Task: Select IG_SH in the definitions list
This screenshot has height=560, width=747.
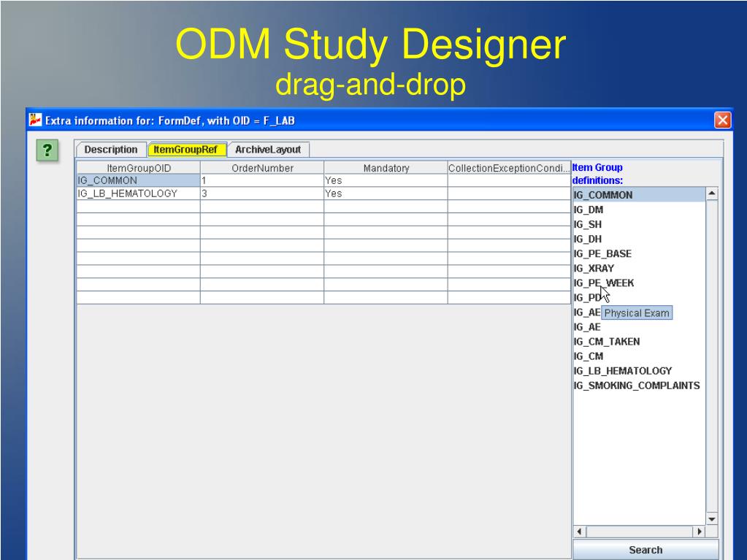Action: (639, 224)
